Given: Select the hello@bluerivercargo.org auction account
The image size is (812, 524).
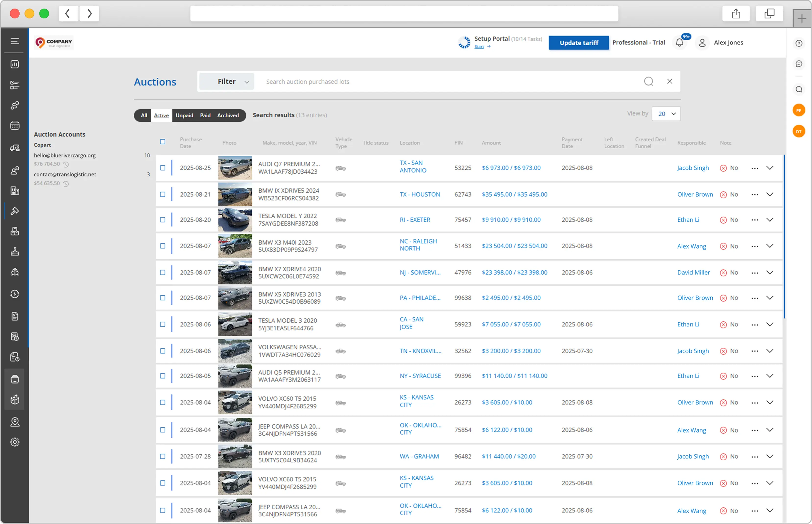Looking at the screenshot, I should [x=65, y=155].
